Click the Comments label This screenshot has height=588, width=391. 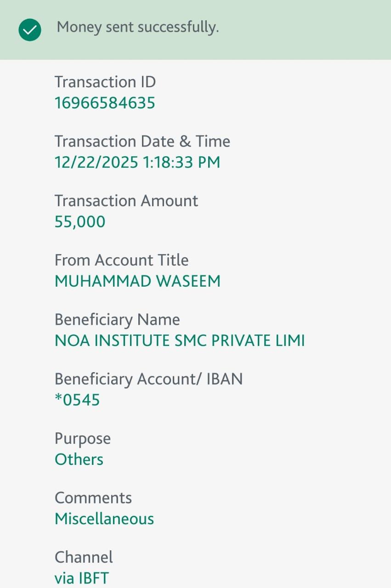(x=93, y=498)
